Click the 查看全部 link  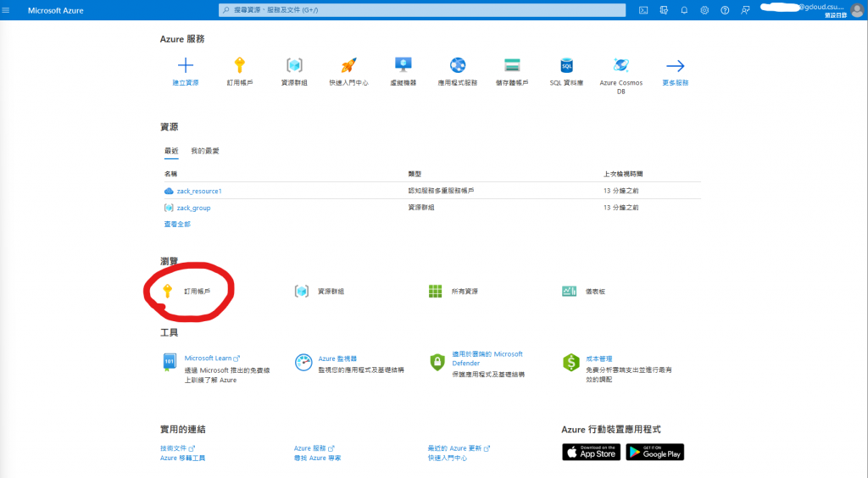177,224
